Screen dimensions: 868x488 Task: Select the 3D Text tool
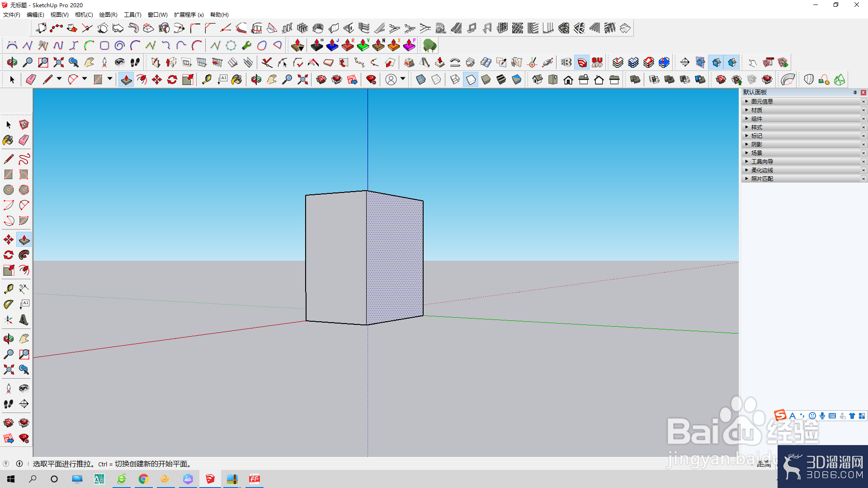(x=24, y=320)
